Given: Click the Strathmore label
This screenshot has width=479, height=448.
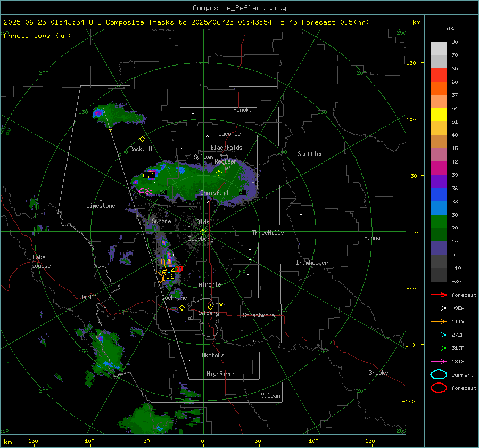Looking at the screenshot, I should [259, 315].
